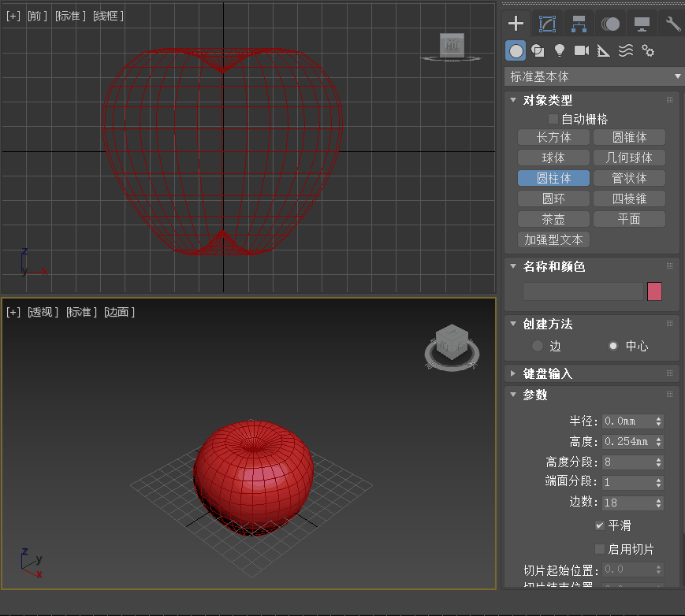Open the Modify command panel tab

coord(547,24)
